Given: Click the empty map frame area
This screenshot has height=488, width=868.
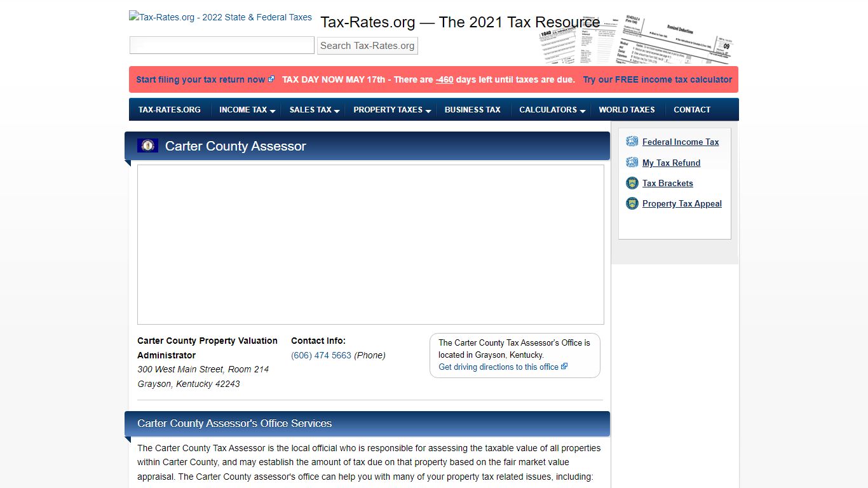Looking at the screenshot, I should click(370, 245).
